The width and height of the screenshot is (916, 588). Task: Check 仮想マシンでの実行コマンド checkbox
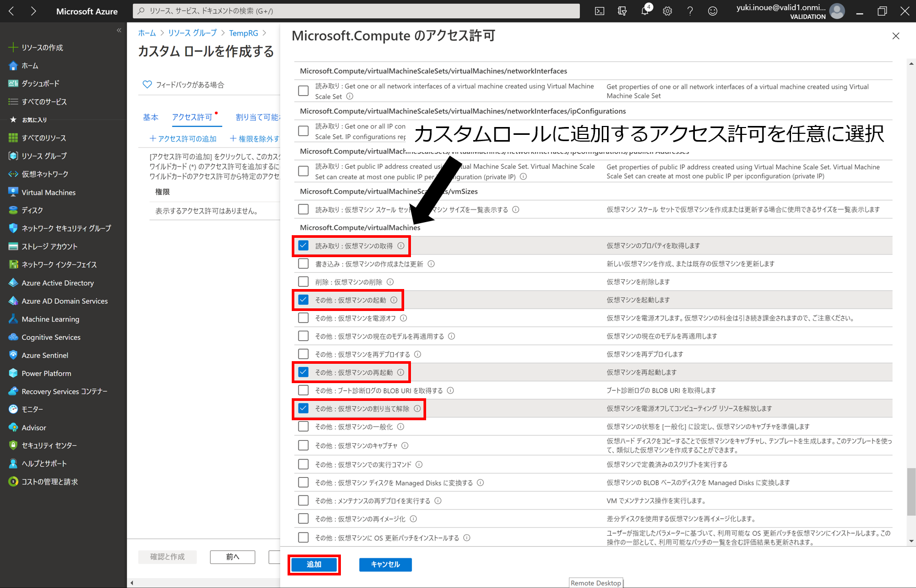pyautogui.click(x=303, y=464)
